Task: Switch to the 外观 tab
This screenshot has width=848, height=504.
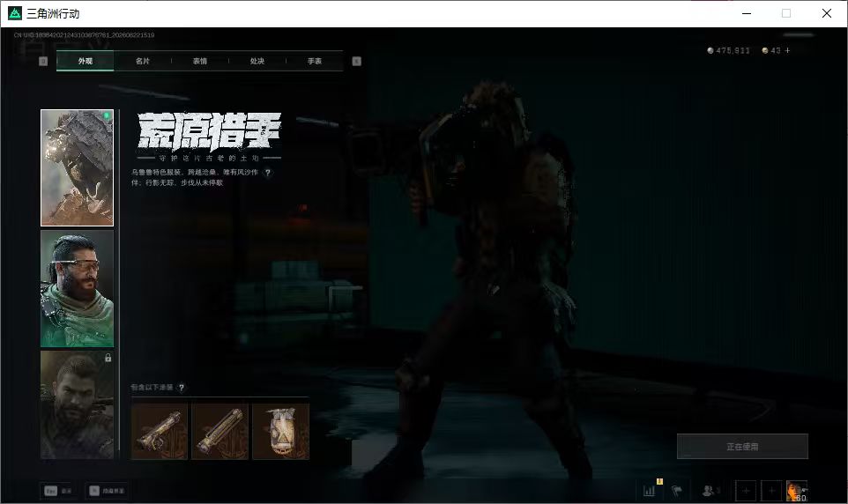Action: point(85,61)
